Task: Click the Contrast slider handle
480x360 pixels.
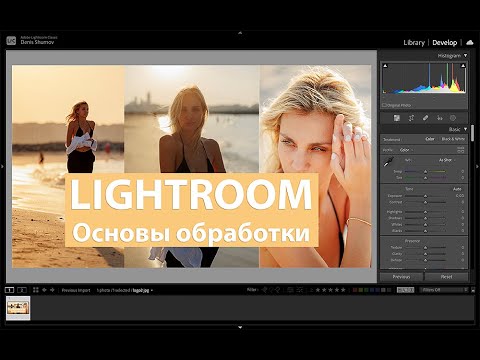Action: (425, 202)
